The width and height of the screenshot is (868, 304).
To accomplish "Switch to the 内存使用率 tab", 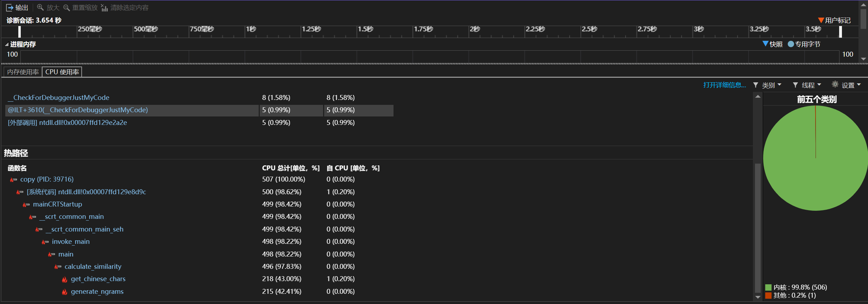I will [23, 72].
